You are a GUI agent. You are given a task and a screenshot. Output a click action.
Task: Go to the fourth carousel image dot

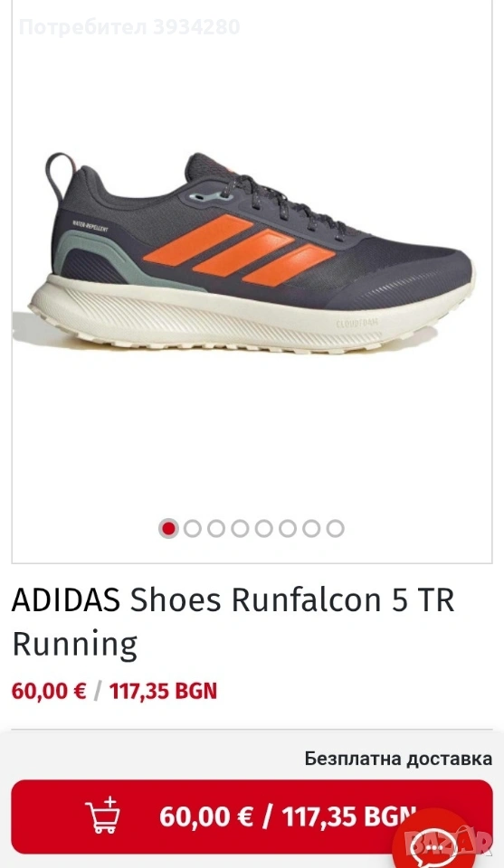(x=240, y=529)
